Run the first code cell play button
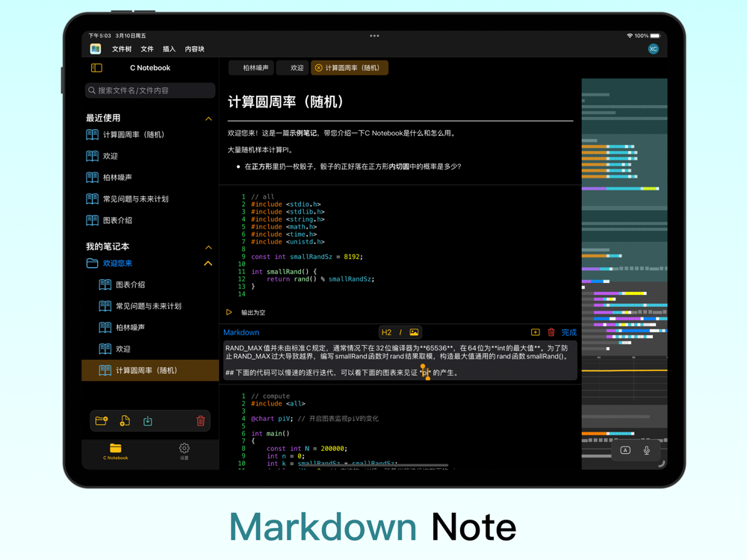Image resolution: width=747 pixels, height=560 pixels. click(229, 312)
